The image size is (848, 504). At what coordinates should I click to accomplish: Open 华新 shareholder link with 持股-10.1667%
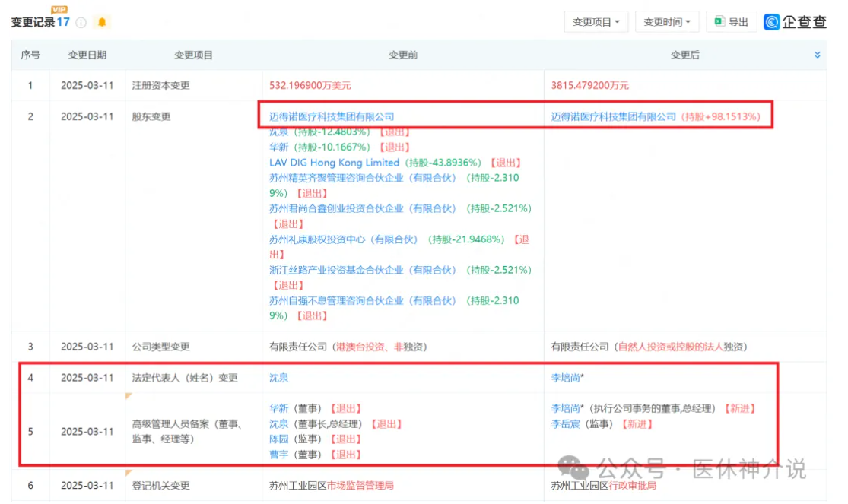pyautogui.click(x=278, y=147)
